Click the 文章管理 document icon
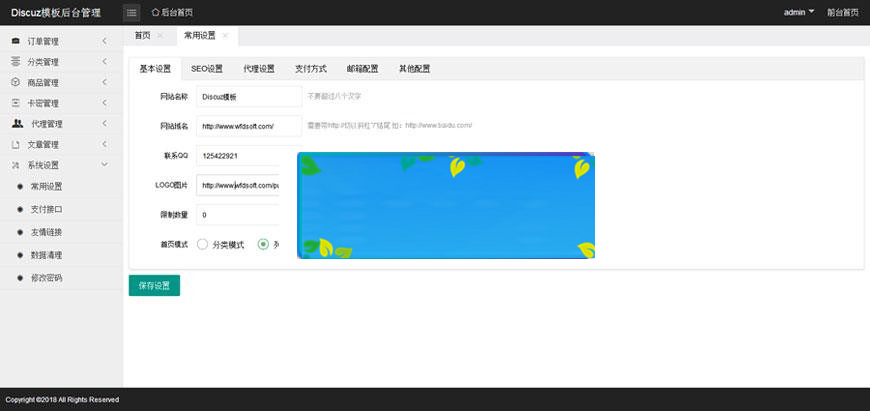Screen dimensions: 870x411 click(x=15, y=145)
